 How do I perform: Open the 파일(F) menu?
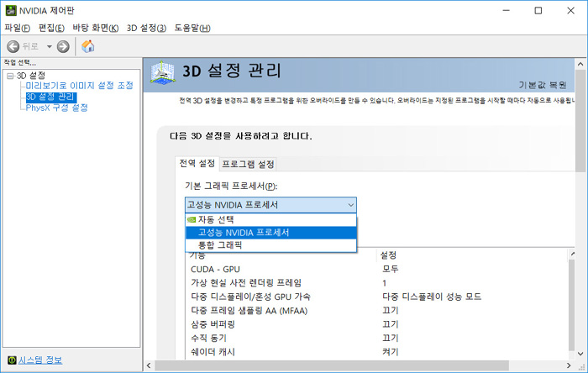coord(18,28)
